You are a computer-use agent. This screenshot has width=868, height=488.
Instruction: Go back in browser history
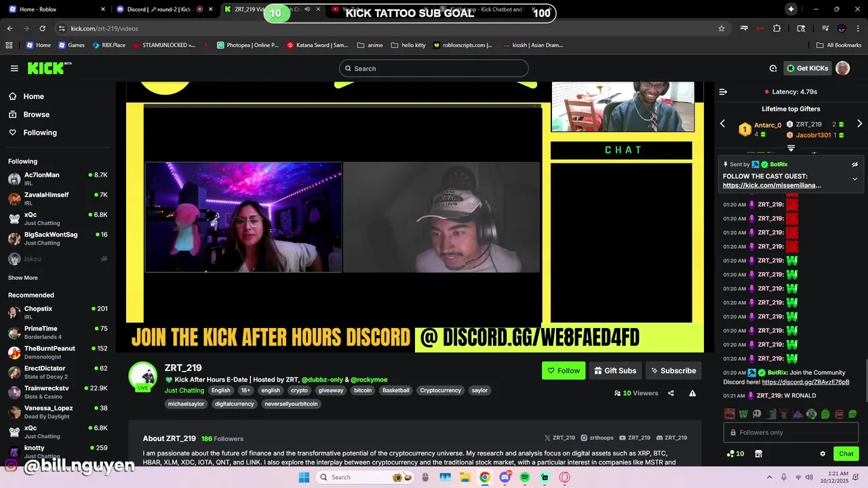pos(9,28)
